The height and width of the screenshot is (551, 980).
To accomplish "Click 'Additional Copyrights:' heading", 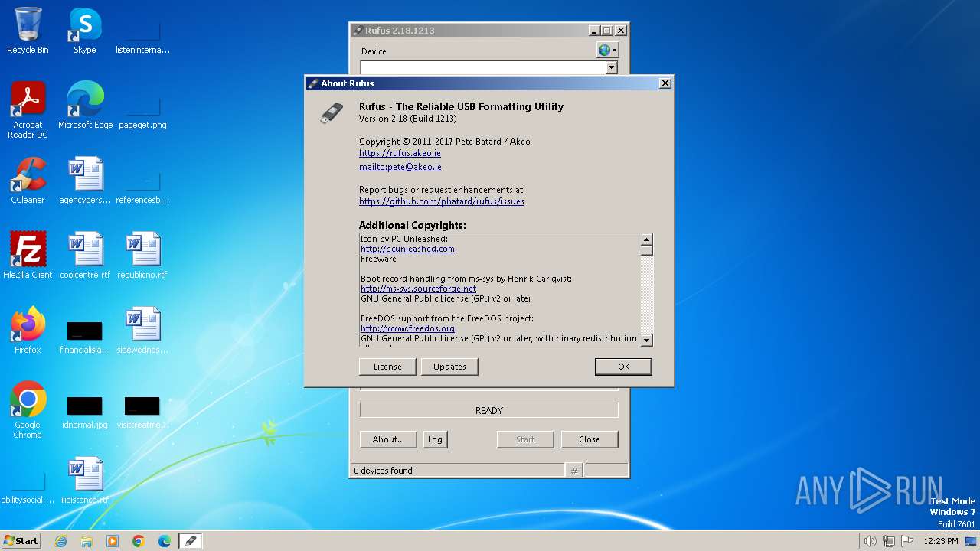I will click(x=413, y=225).
